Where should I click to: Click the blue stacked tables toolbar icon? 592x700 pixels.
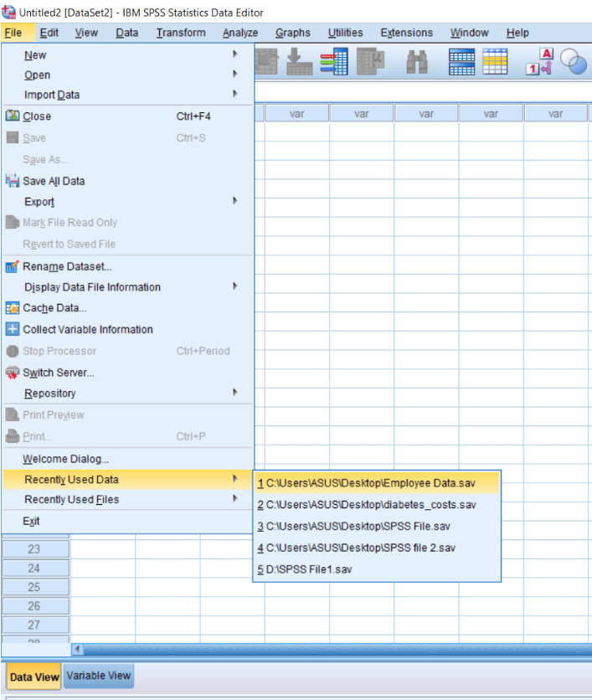pyautogui.click(x=462, y=63)
